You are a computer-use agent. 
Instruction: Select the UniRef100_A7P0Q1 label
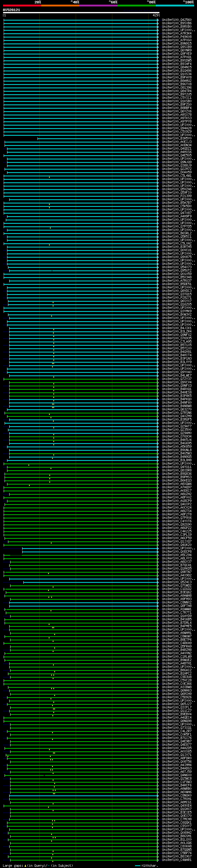(177, 57)
